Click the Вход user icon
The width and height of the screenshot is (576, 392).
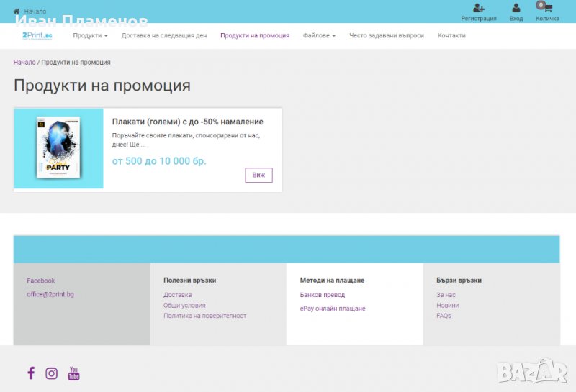[x=516, y=9]
